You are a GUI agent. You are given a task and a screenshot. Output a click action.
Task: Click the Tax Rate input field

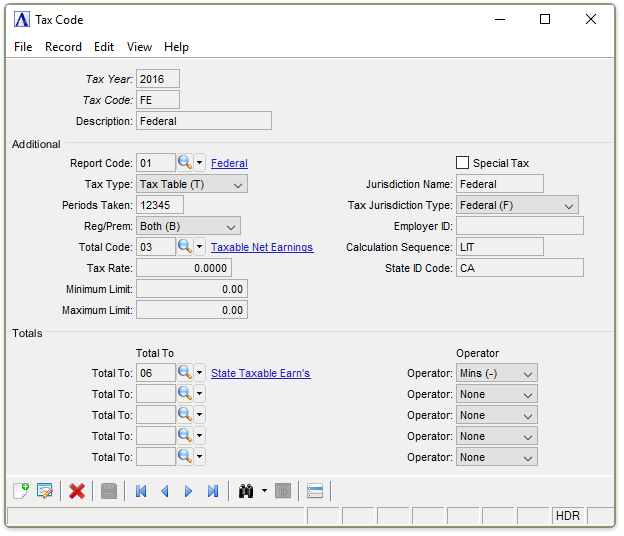(x=184, y=268)
